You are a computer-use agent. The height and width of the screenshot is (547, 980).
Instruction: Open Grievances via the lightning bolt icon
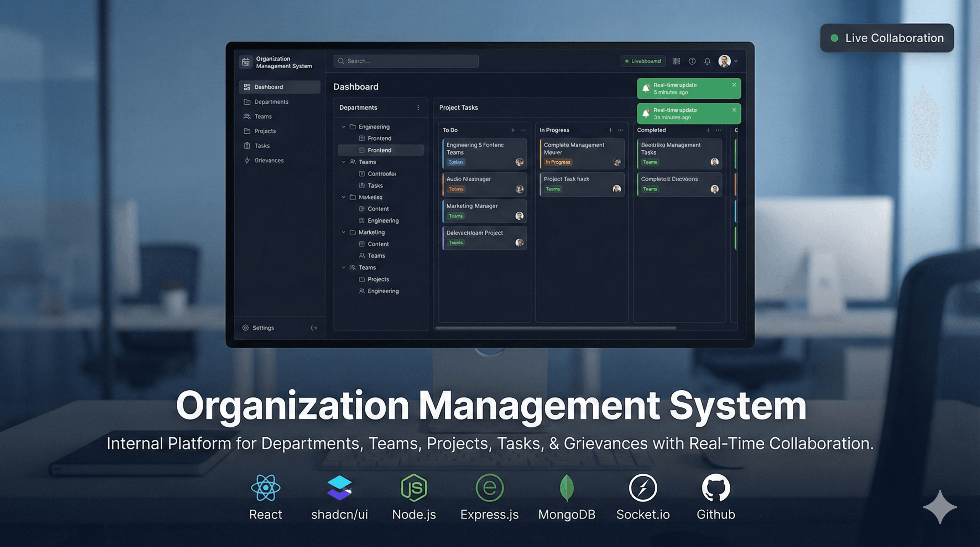(246, 160)
